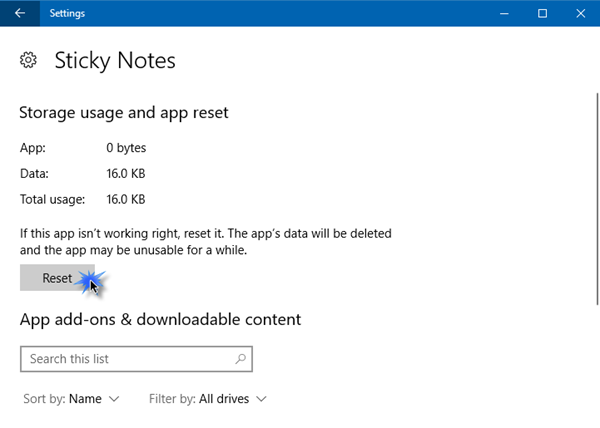Viewport: 600px width, 428px height.
Task: Reset the Sticky Notes app
Action: tap(57, 278)
